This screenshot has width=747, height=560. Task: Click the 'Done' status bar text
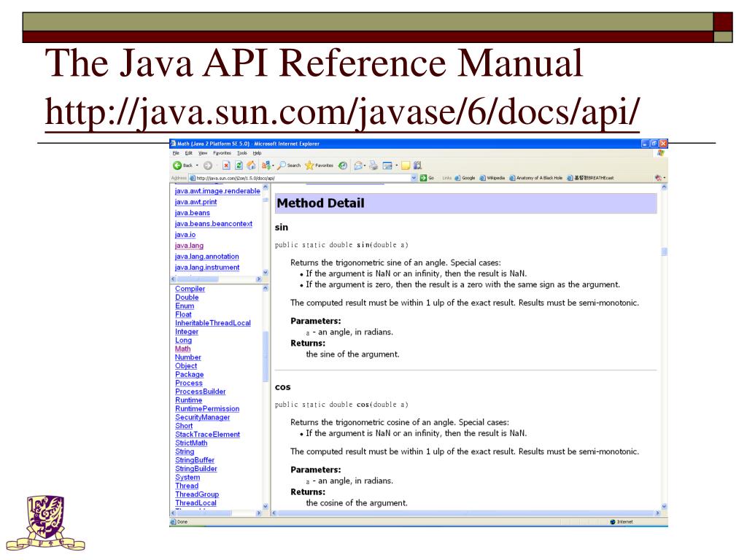click(x=182, y=522)
